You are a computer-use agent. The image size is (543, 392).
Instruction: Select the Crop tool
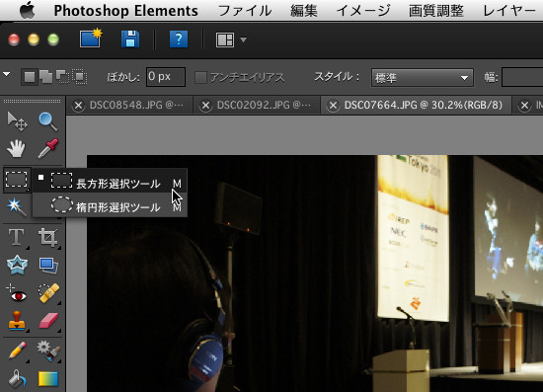coord(47,238)
